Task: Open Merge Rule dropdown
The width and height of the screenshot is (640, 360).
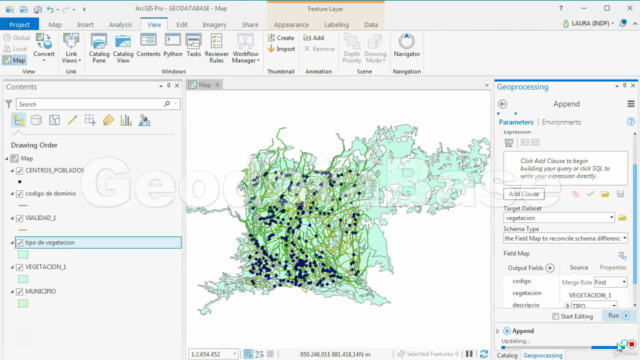Action: pyautogui.click(x=624, y=282)
